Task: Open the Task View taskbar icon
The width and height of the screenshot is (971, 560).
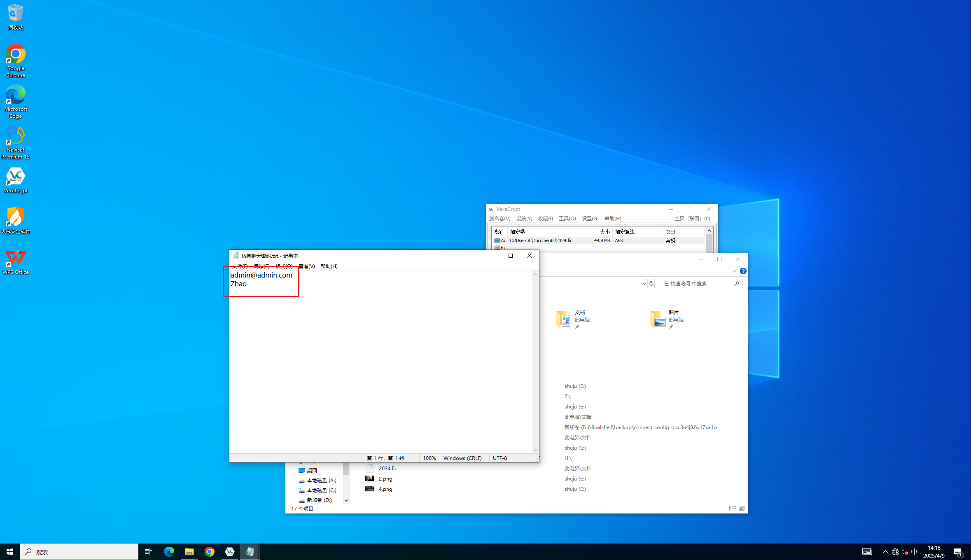Action: (148, 552)
